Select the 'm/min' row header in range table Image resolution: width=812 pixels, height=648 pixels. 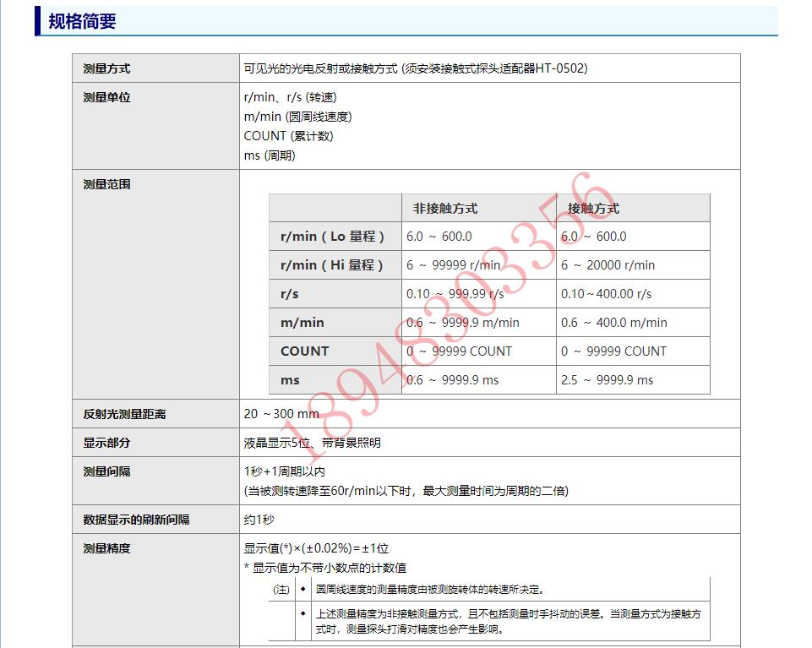coord(302,323)
